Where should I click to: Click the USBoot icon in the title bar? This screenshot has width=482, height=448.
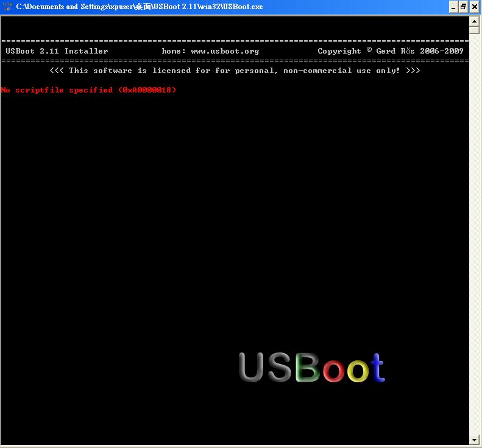7,7
